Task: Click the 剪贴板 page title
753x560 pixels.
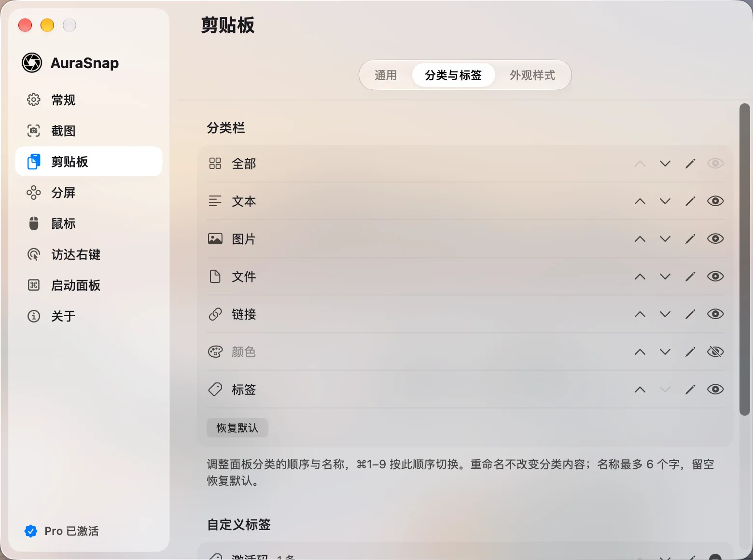Action: coord(228,25)
